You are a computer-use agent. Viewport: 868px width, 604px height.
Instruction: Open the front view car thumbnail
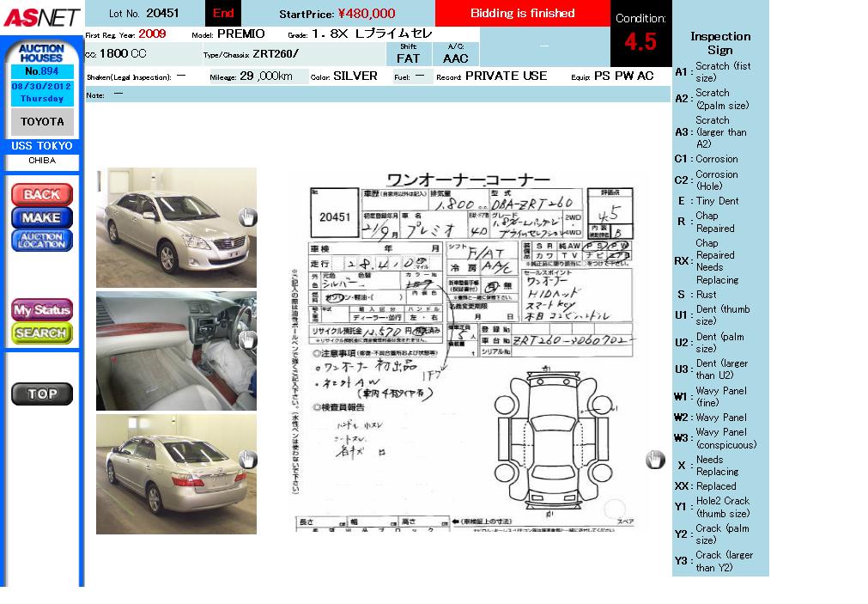(176, 228)
